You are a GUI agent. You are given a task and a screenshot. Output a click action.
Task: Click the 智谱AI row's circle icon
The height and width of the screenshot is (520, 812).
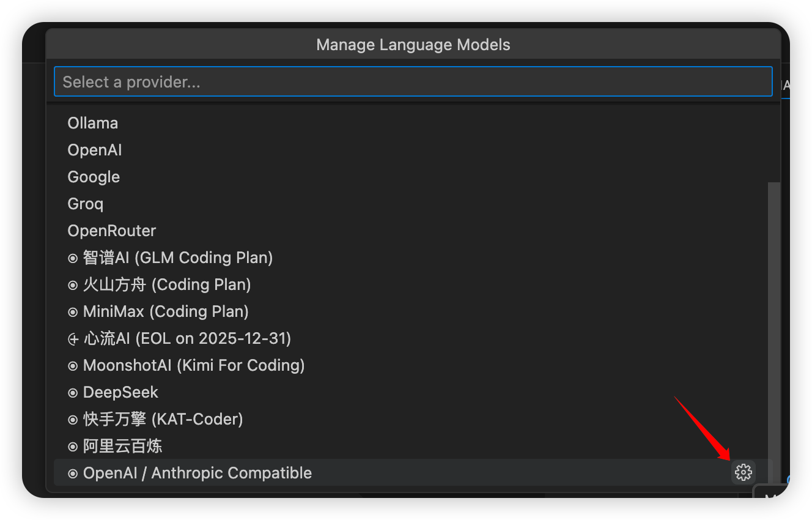point(73,258)
